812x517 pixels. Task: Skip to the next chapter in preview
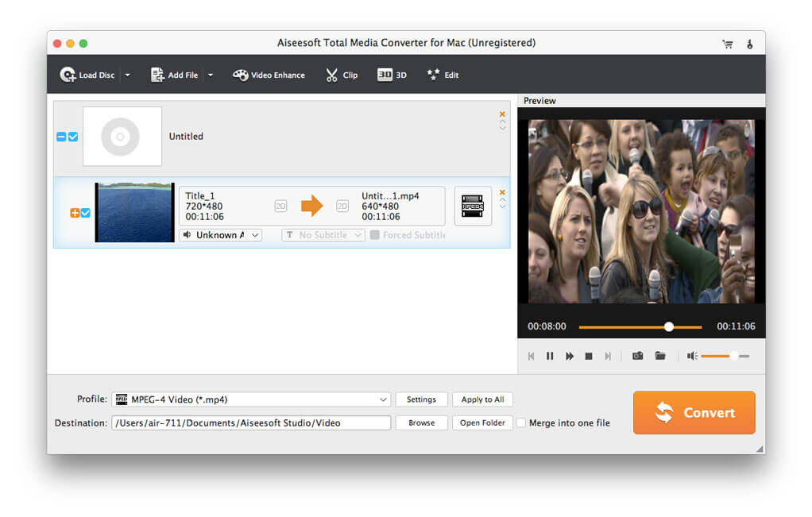pyautogui.click(x=608, y=356)
